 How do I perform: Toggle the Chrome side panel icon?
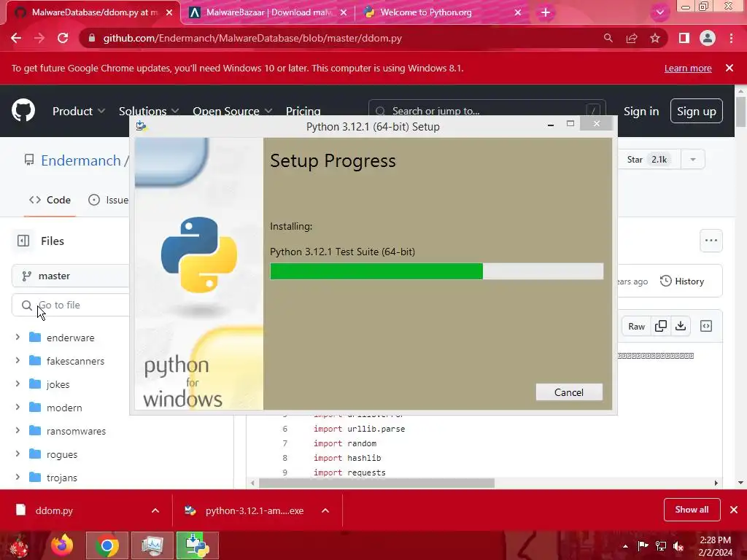click(x=684, y=38)
